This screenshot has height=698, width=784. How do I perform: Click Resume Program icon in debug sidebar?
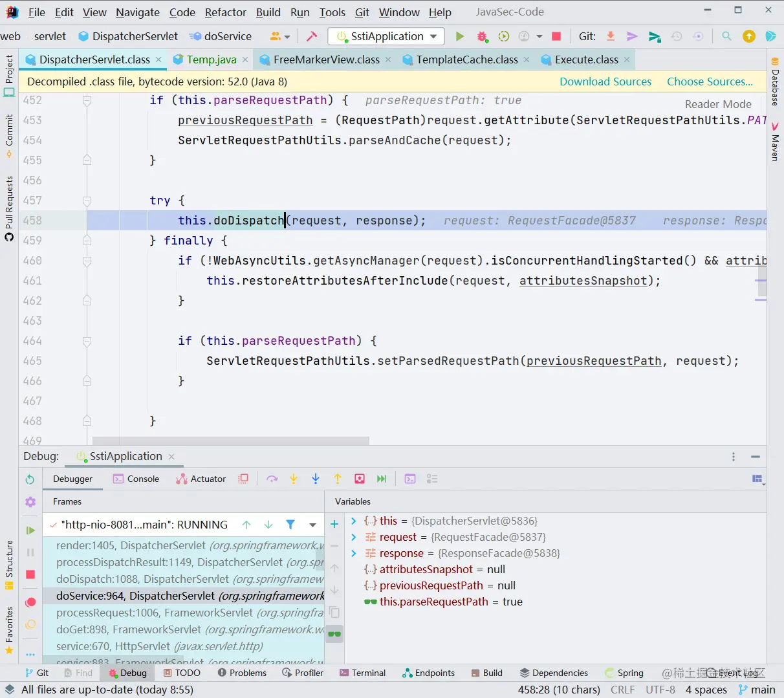pos(30,530)
